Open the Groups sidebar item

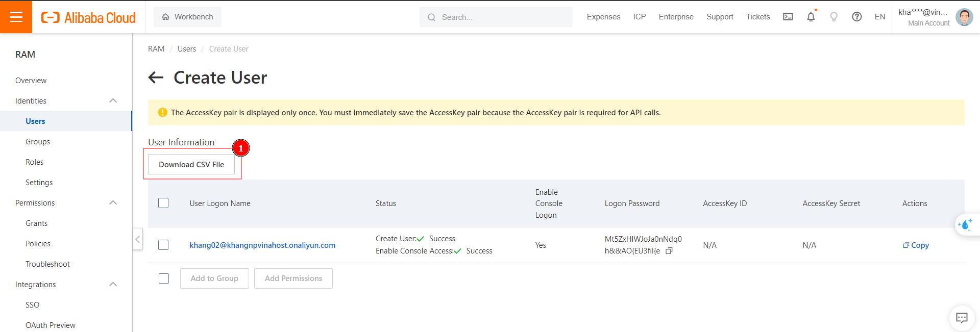38,142
